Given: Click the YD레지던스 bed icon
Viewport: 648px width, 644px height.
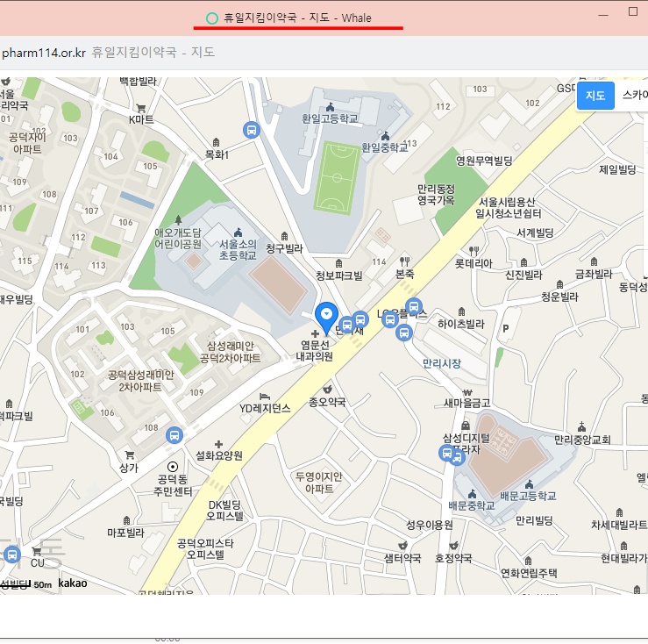Looking at the screenshot, I should click(265, 397).
